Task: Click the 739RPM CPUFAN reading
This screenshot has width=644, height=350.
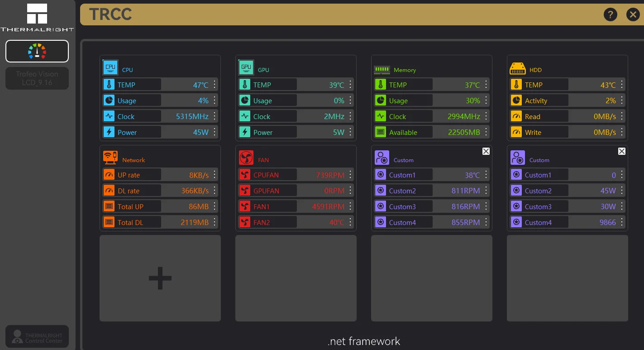Action: (x=330, y=175)
